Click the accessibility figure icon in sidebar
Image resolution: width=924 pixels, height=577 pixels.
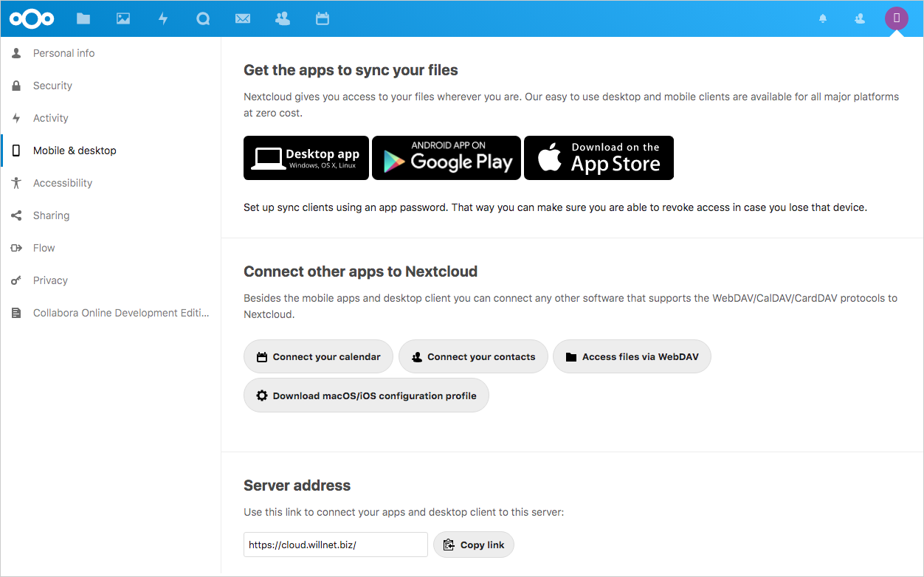pyautogui.click(x=16, y=183)
